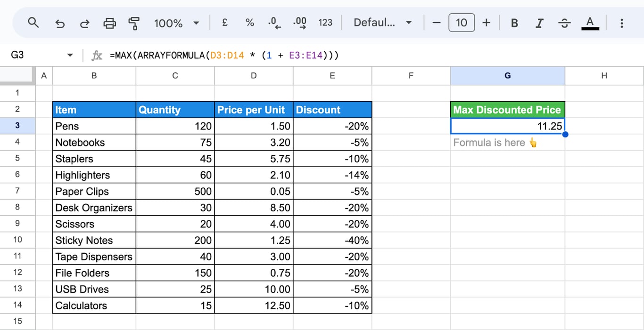Select discount cell showing -40%
Screen dimensions: 644x330
click(332, 240)
